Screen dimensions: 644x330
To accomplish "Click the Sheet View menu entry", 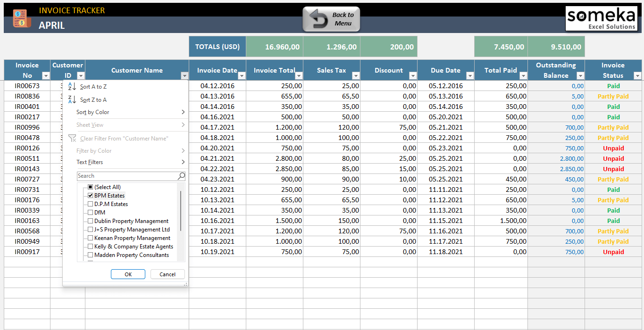I will (125, 125).
